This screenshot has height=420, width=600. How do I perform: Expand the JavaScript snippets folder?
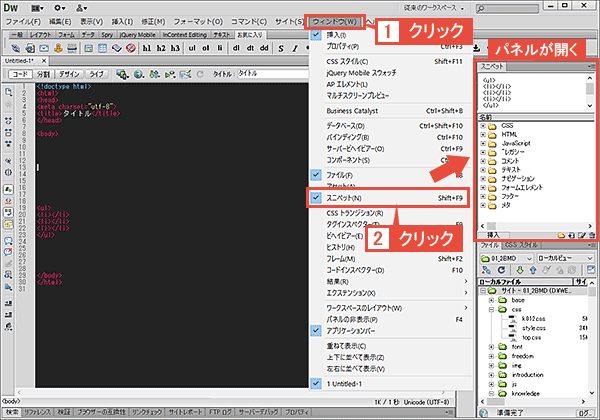(x=483, y=143)
